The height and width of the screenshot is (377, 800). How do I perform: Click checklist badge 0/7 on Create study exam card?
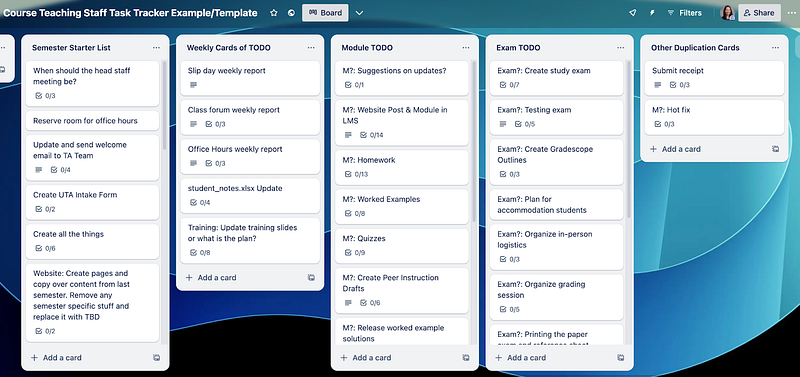coord(510,85)
